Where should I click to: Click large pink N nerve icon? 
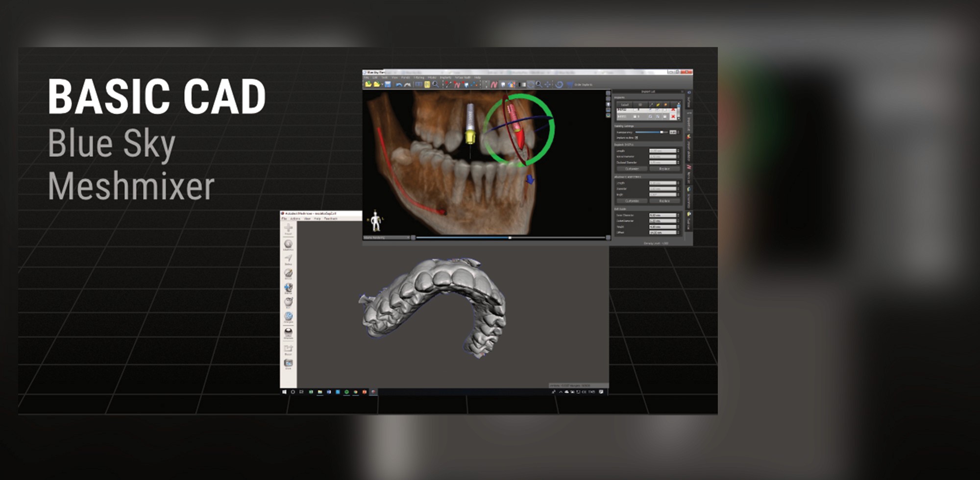click(x=494, y=84)
